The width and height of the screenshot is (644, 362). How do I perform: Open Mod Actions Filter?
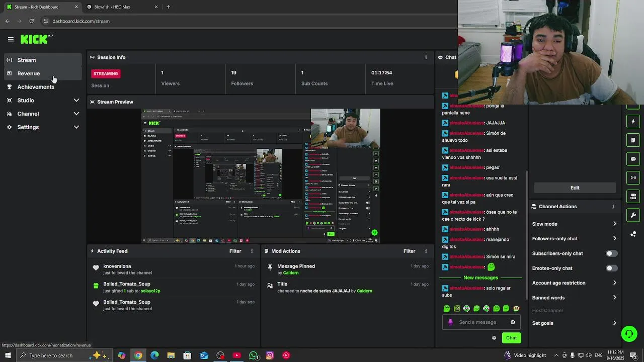(409, 251)
